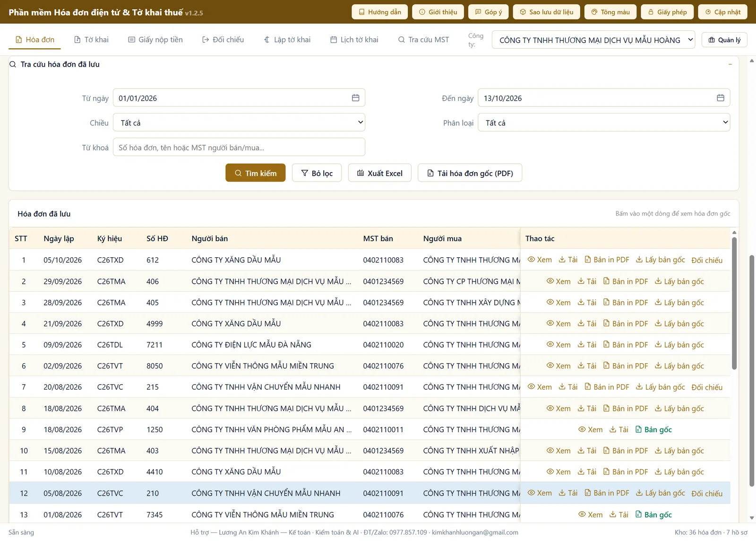This screenshot has width=756, height=541.
Task: Open the Tra cứu MST tab
Action: click(424, 40)
